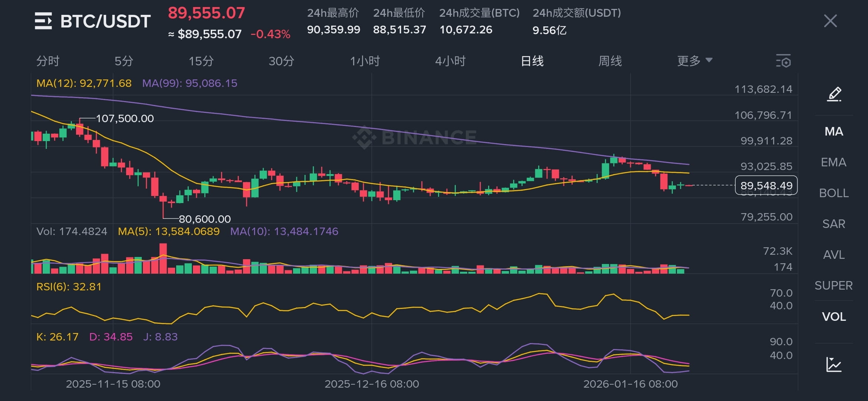Screen dimensions: 868x401
Task: Switch to 4小时 interval
Action: coord(450,61)
